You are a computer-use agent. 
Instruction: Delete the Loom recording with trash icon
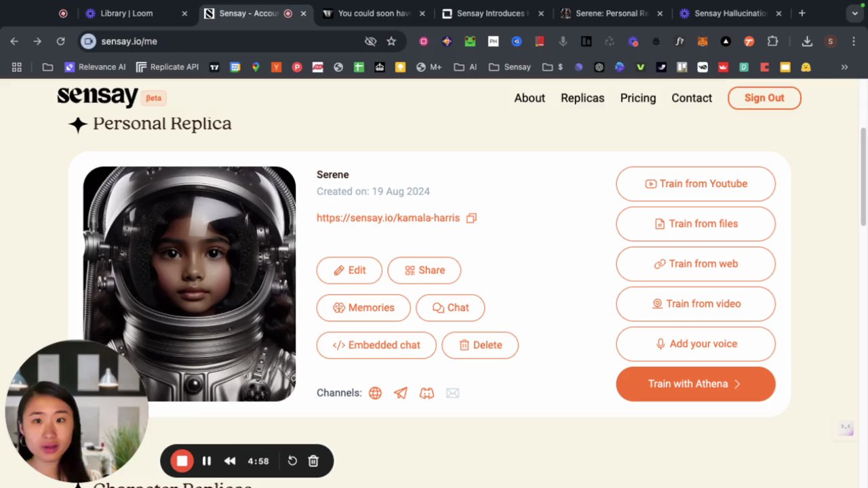tap(313, 461)
